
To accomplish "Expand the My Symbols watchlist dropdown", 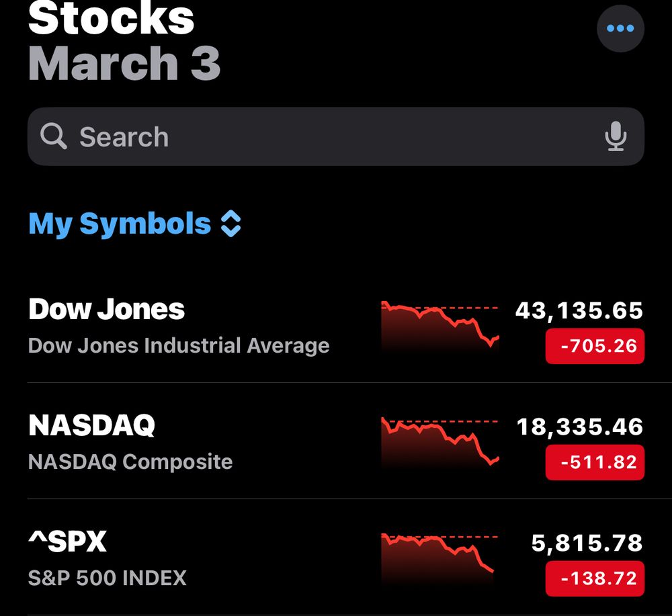I will tap(134, 224).
